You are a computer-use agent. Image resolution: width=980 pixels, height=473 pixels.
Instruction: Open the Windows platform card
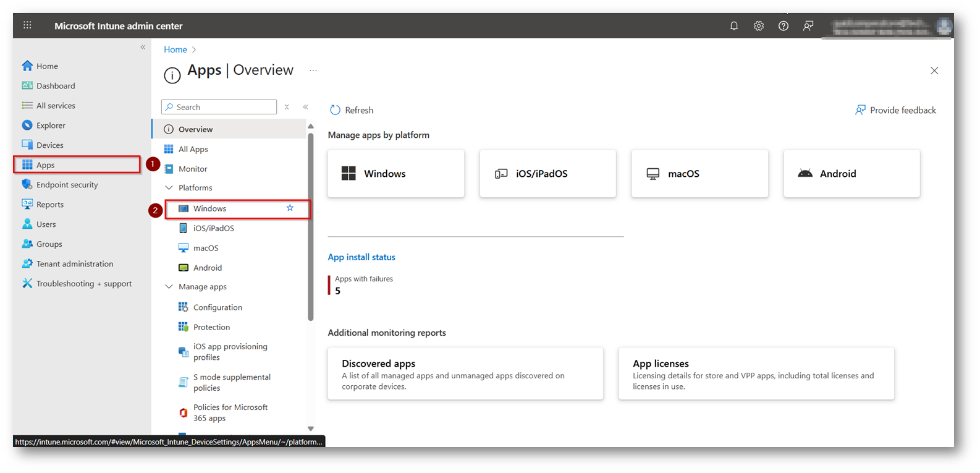pyautogui.click(x=396, y=174)
